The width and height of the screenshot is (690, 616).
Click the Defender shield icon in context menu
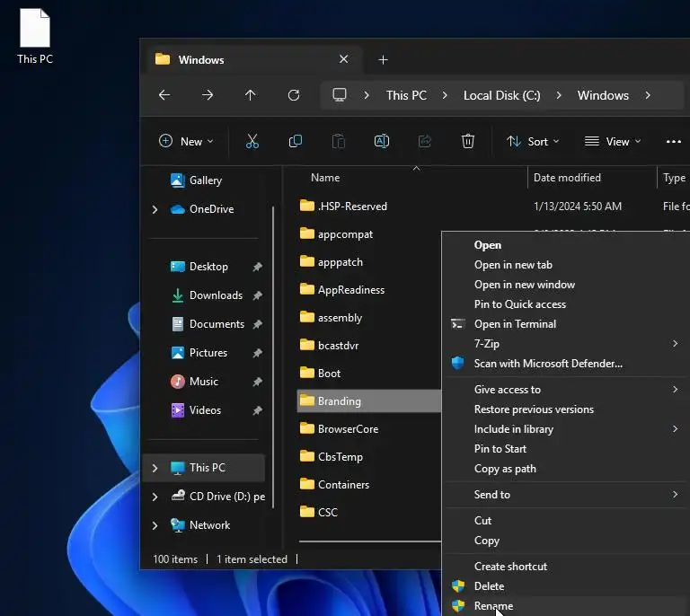pyautogui.click(x=457, y=363)
